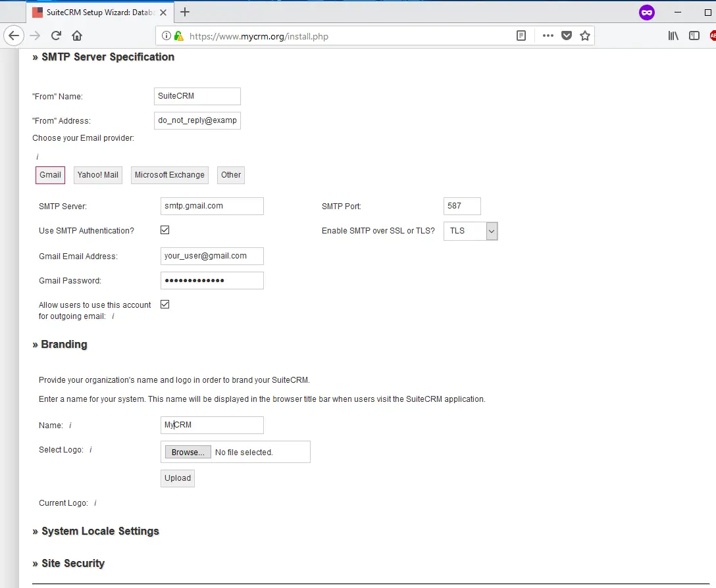Click the address bar URL
This screenshot has width=716, height=588.
click(x=259, y=36)
